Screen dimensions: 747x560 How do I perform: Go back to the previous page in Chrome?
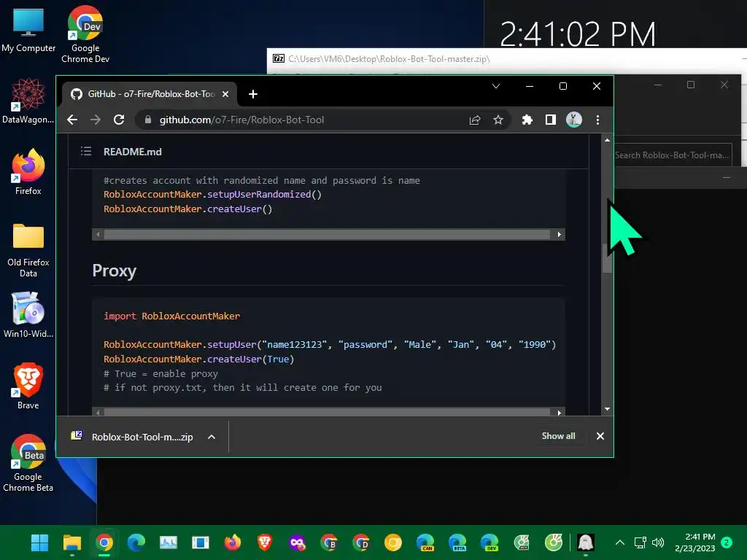click(x=72, y=120)
